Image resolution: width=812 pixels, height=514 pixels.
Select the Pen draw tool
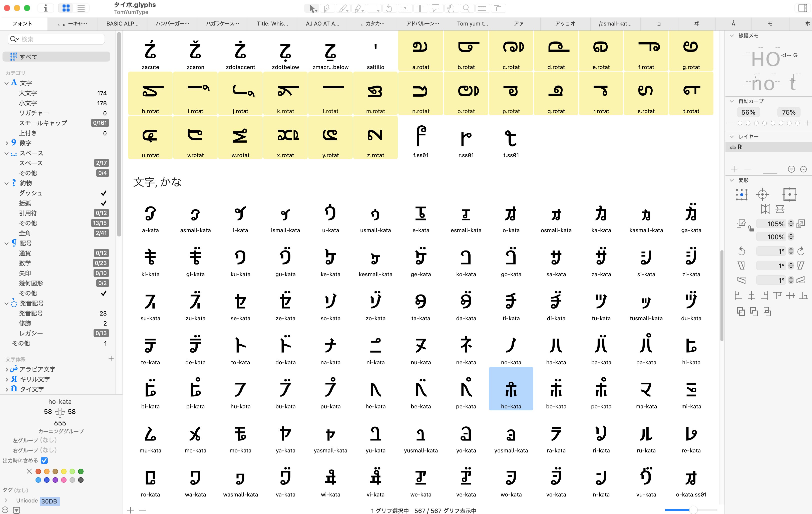[326, 9]
